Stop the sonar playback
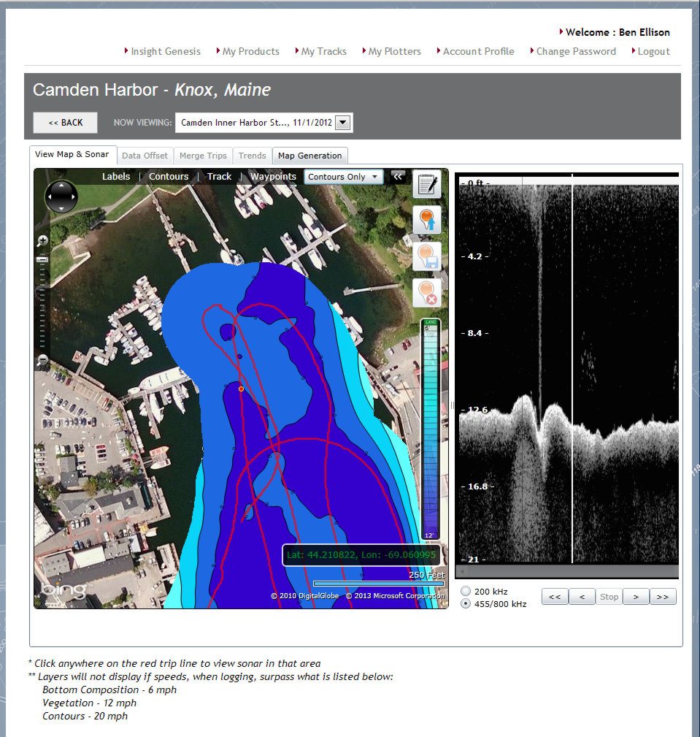 click(x=609, y=597)
